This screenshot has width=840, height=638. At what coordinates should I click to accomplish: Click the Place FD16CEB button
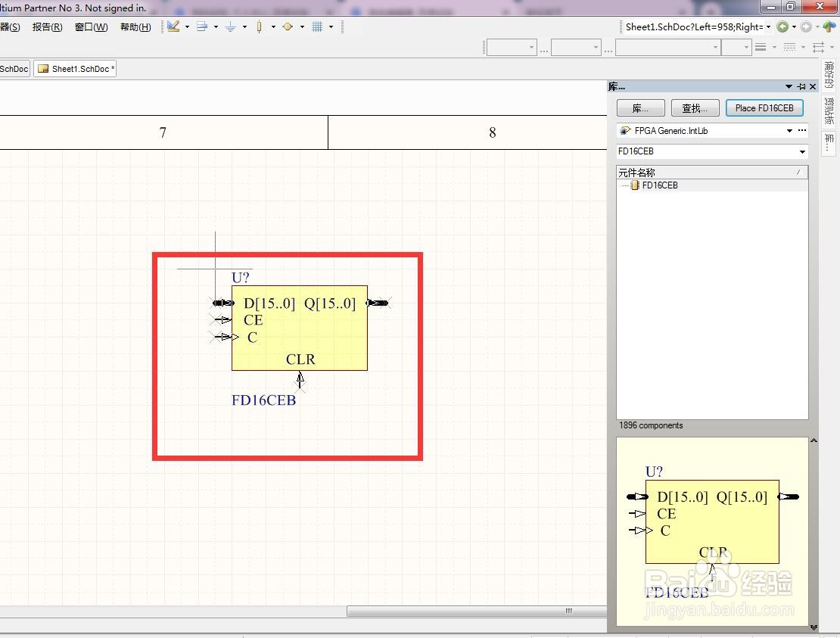(x=764, y=107)
